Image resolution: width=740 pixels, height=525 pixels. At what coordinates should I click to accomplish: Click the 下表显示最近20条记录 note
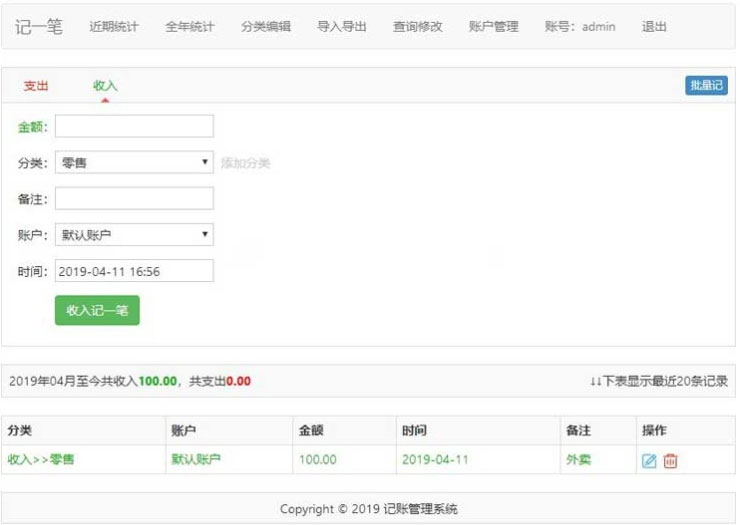coord(659,381)
